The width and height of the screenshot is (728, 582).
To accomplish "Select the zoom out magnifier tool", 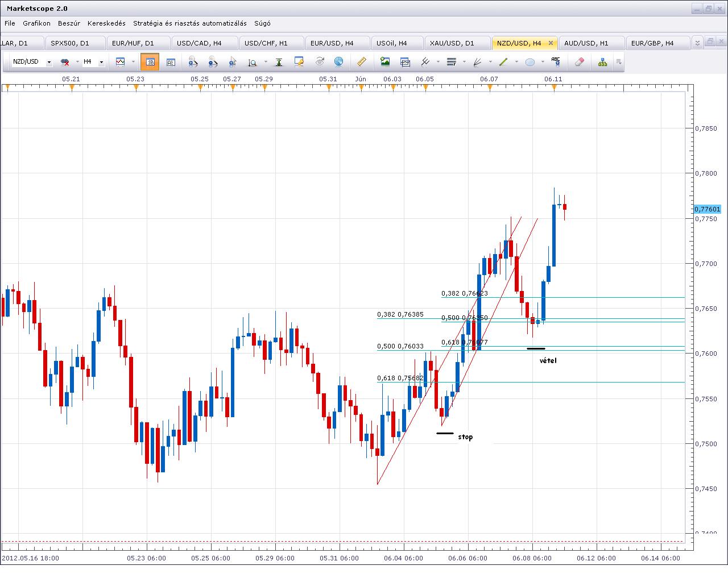I will pos(213,62).
